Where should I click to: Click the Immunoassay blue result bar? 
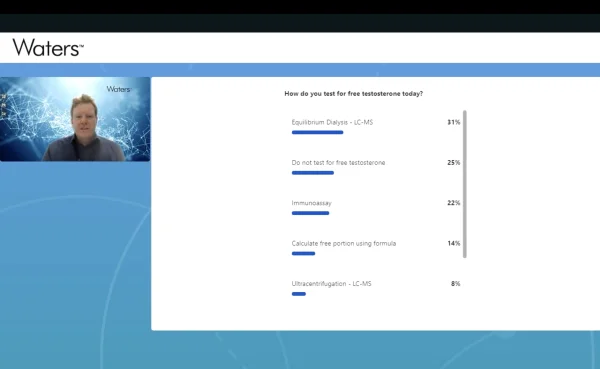310,213
